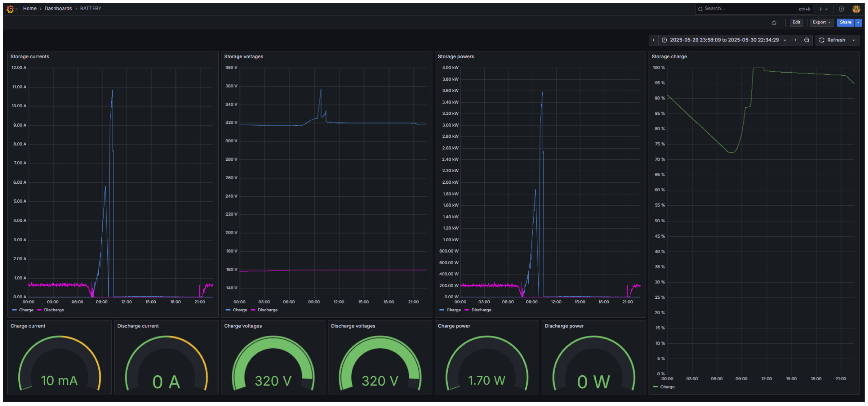The image size is (868, 406).
Task: Click Charge legend color swatch in Storage charge
Action: pos(655,387)
